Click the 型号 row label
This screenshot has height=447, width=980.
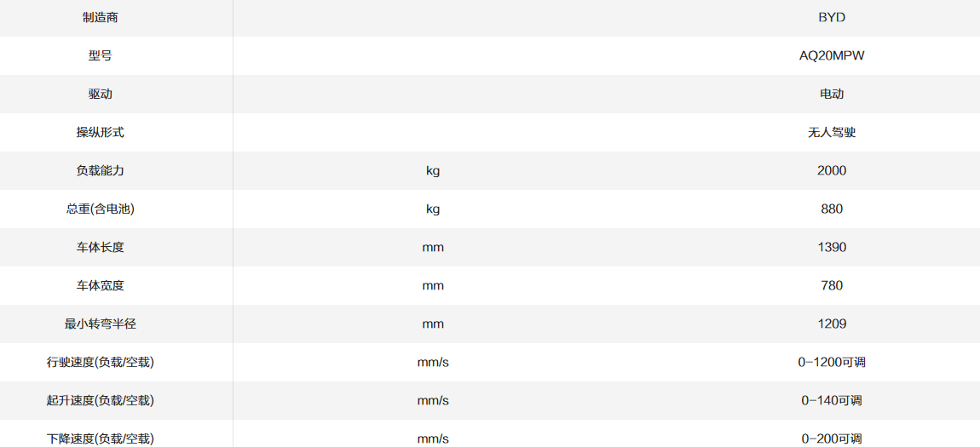101,55
